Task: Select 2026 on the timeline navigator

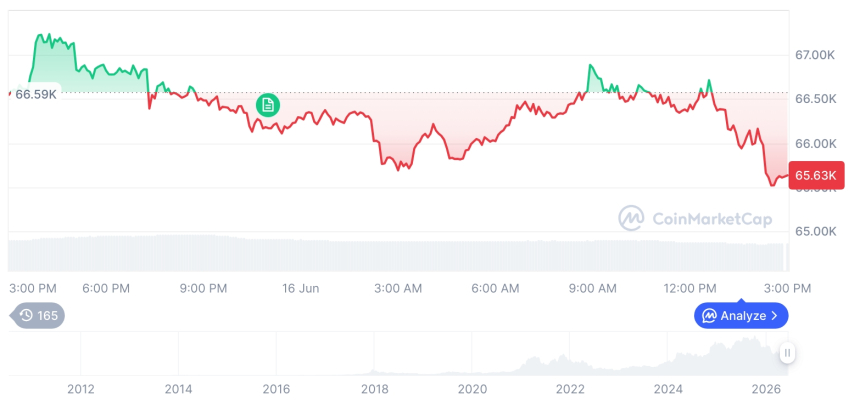Action: click(766, 389)
